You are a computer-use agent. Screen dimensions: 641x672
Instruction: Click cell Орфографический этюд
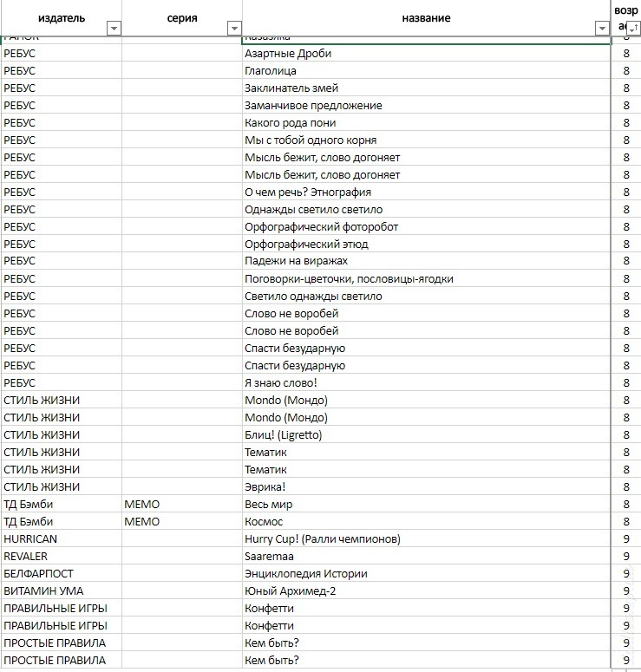pos(426,245)
